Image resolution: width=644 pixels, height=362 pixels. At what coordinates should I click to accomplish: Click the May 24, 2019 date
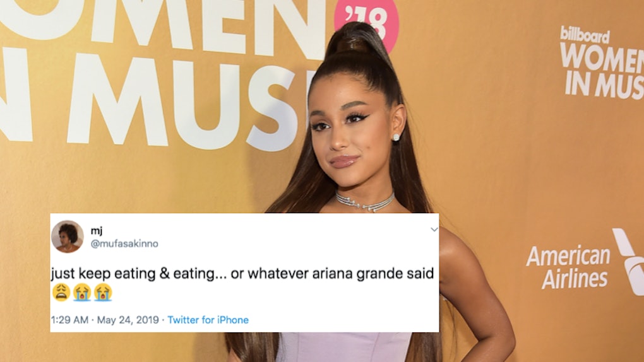(x=128, y=320)
